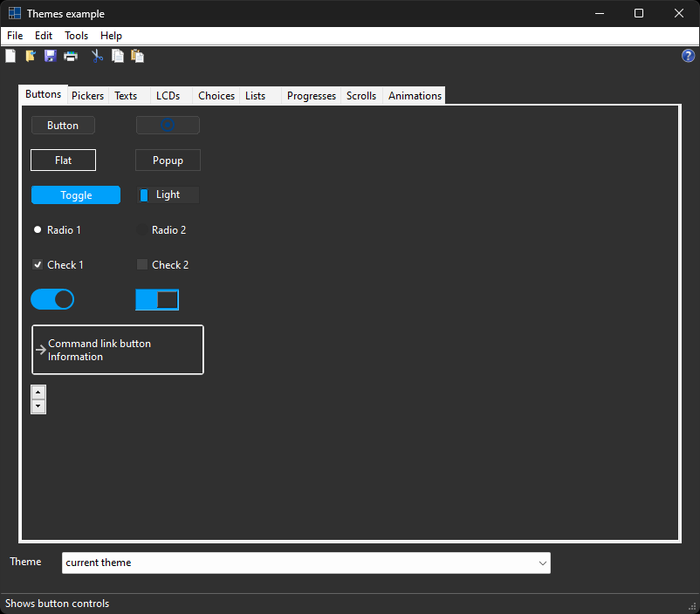
Task: Click the Open file toolbar icon
Action: 31,56
